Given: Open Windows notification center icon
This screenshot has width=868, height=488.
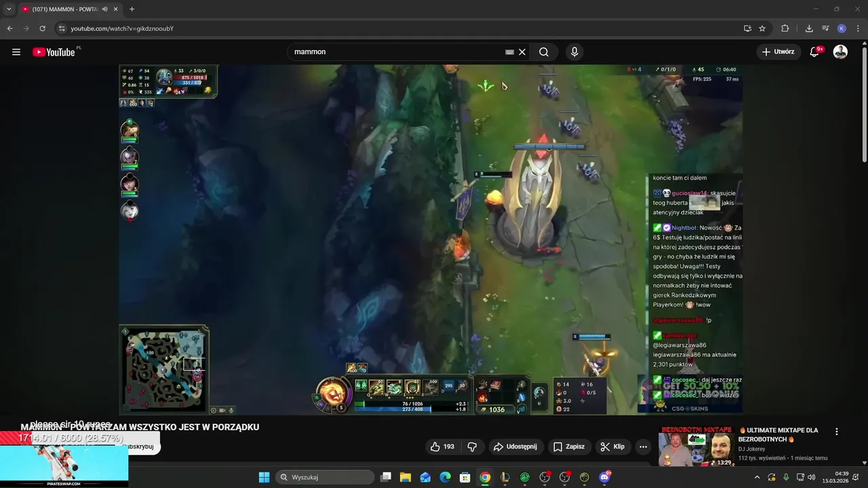Looking at the screenshot, I should pos(856,477).
